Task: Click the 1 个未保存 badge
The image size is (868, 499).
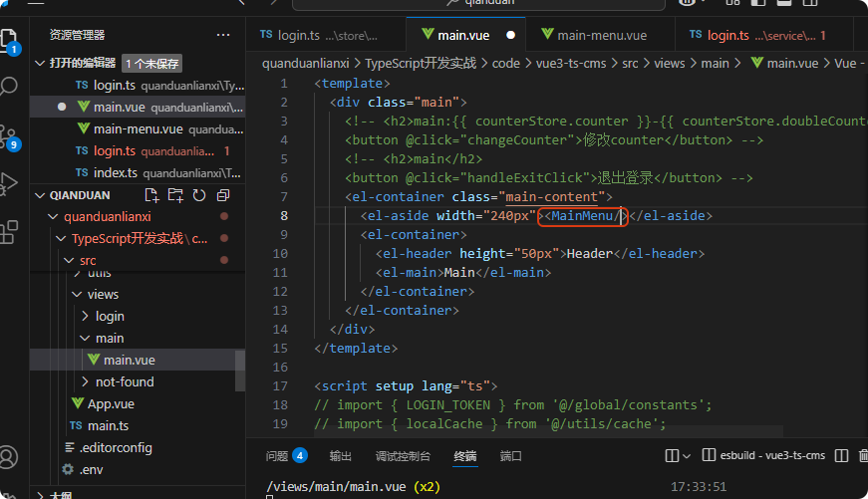Action: click(152, 64)
